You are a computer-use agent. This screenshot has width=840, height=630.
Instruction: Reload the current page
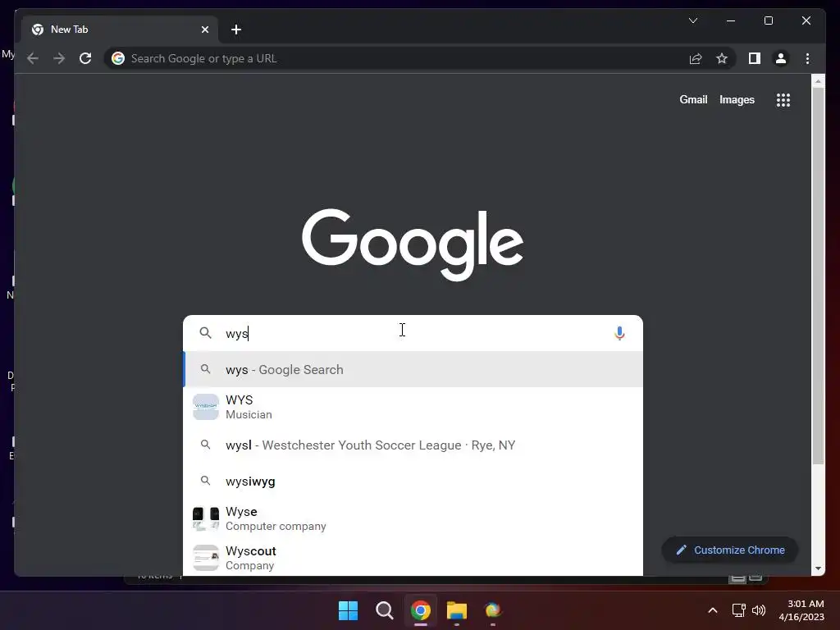[85, 58]
